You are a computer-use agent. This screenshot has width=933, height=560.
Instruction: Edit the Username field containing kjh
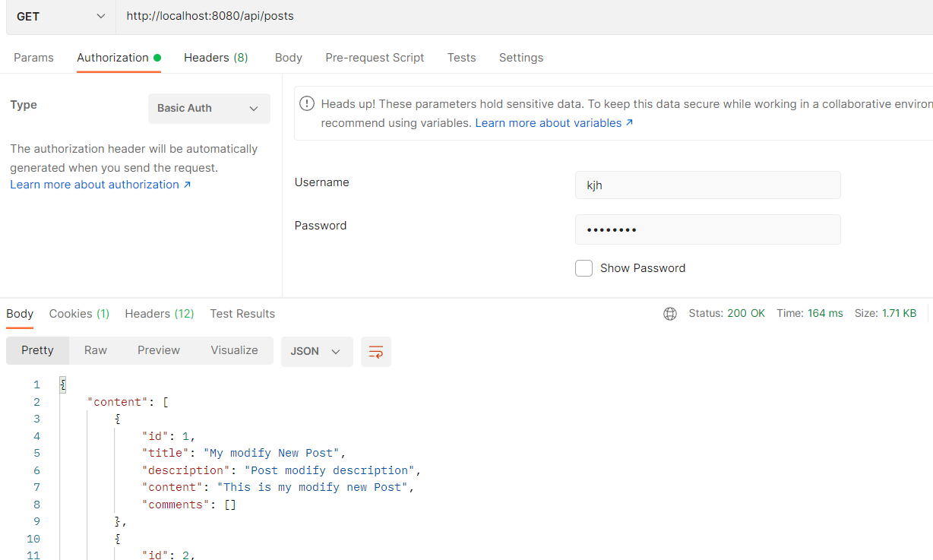click(707, 185)
